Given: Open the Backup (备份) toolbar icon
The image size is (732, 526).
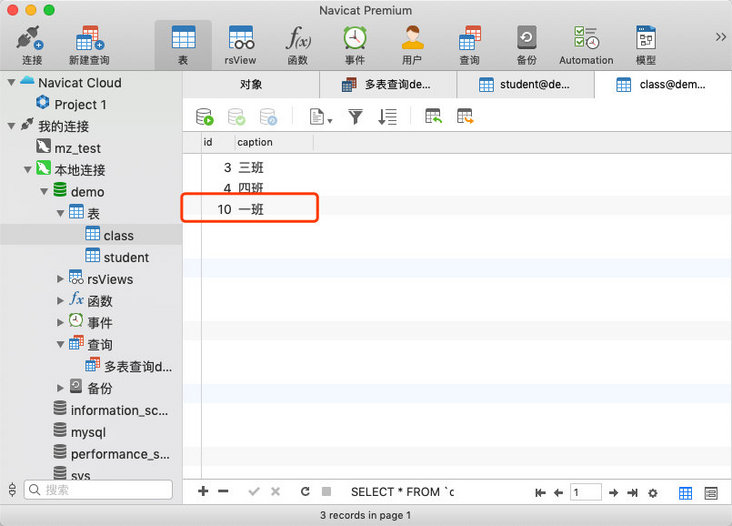Looking at the screenshot, I should [x=527, y=45].
